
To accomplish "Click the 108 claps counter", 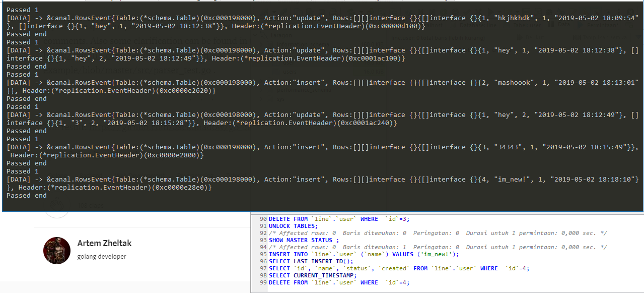I will 91,205.
